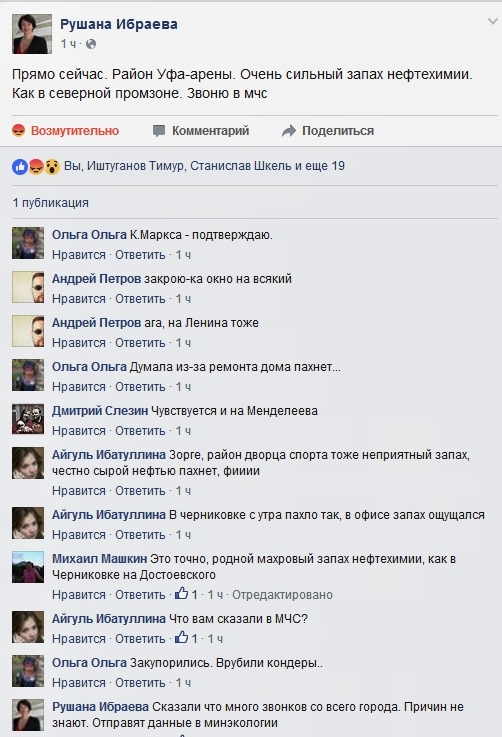Open Айгуль Ибатуллина's name on Зорге comment
The image size is (502, 737).
point(109,455)
